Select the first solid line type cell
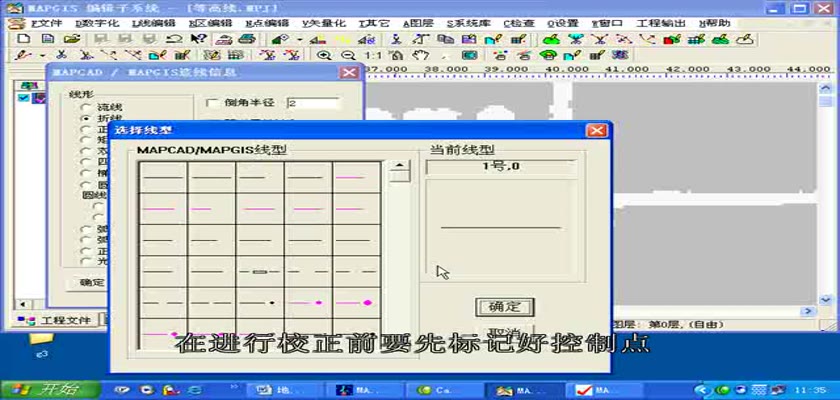The width and height of the screenshot is (840, 400). 163,177
